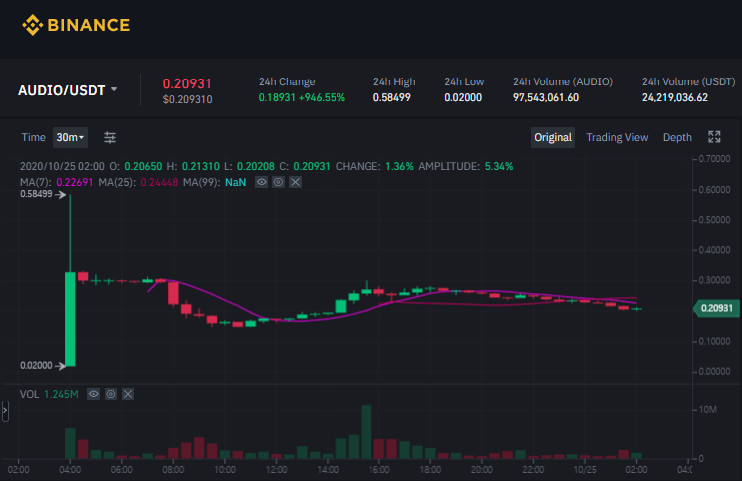Click the MA(25) value 0.24448

pyautogui.click(x=159, y=182)
